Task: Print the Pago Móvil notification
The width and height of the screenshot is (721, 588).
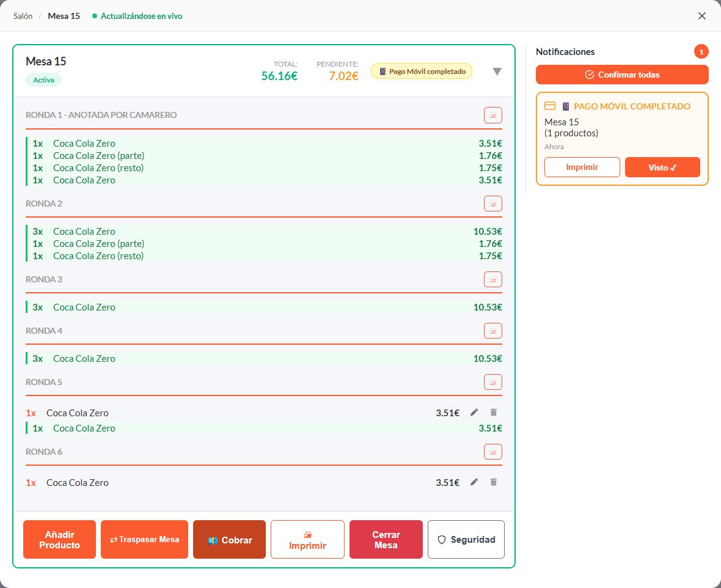Action: pos(582,167)
